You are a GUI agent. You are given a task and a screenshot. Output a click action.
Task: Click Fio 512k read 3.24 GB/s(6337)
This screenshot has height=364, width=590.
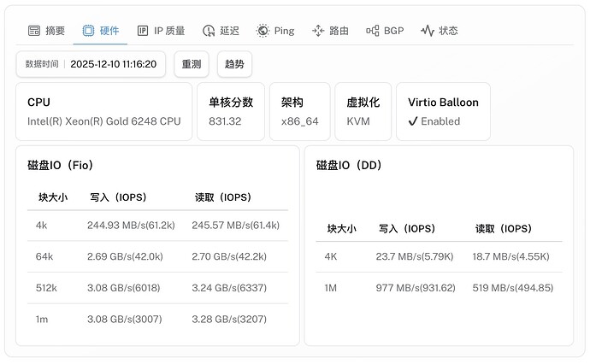pyautogui.click(x=229, y=288)
